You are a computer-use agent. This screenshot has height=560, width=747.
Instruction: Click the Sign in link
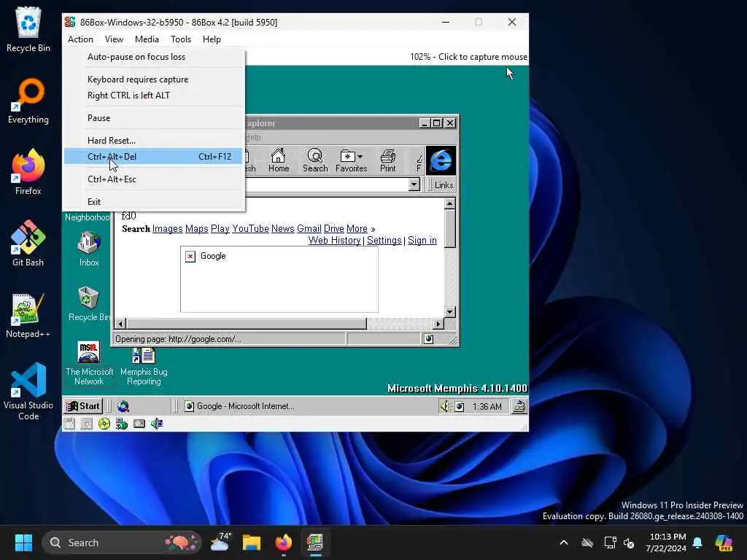tap(422, 241)
